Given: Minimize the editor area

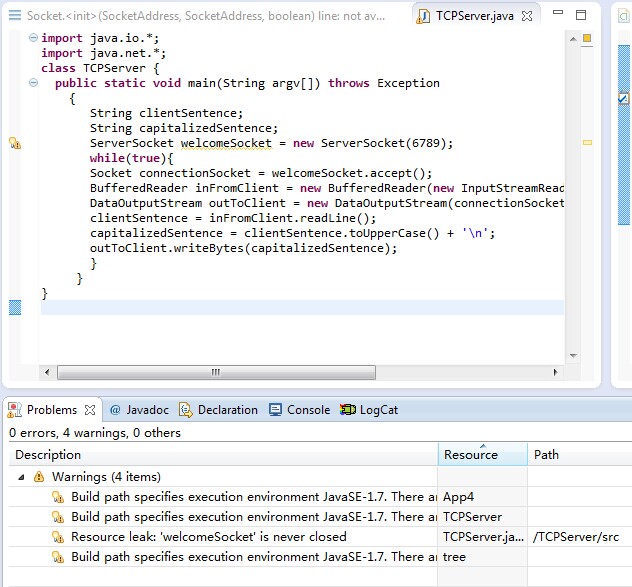Looking at the screenshot, I should pos(558,12).
